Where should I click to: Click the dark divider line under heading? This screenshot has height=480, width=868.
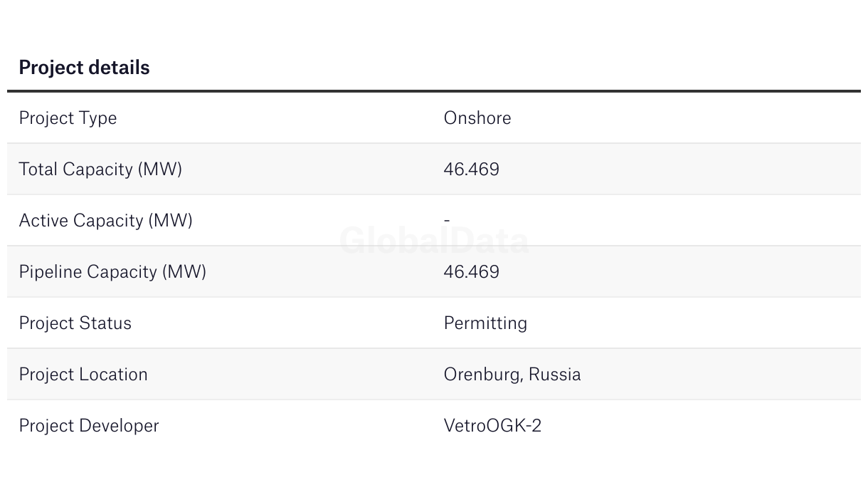point(434,91)
